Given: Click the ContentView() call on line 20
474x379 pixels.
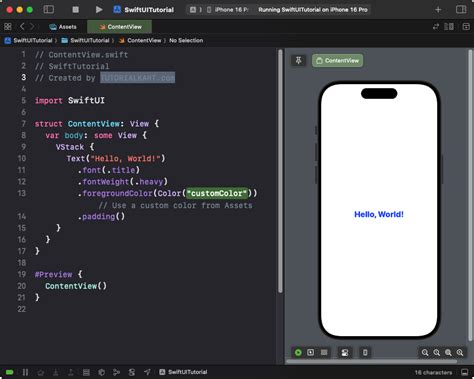Looking at the screenshot, I should tap(76, 286).
